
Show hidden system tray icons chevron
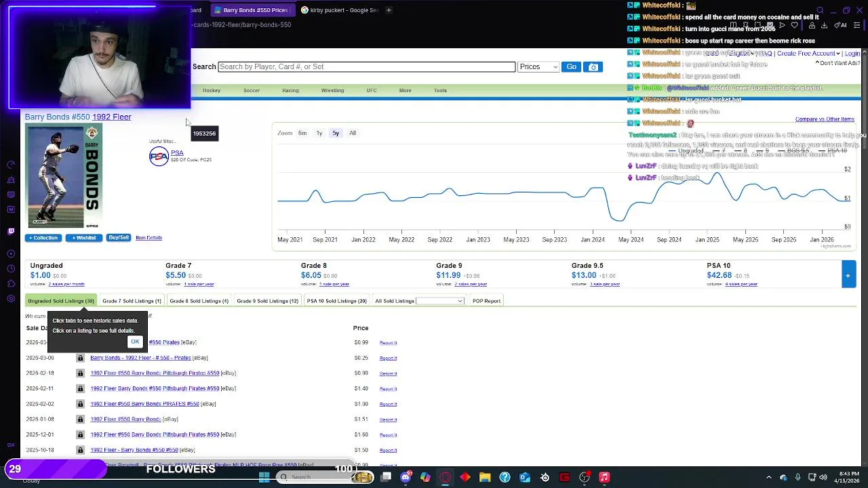click(768, 477)
